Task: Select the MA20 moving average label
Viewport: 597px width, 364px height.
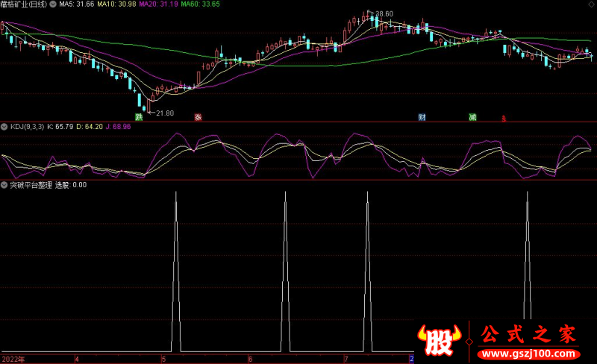Action: 154,4
